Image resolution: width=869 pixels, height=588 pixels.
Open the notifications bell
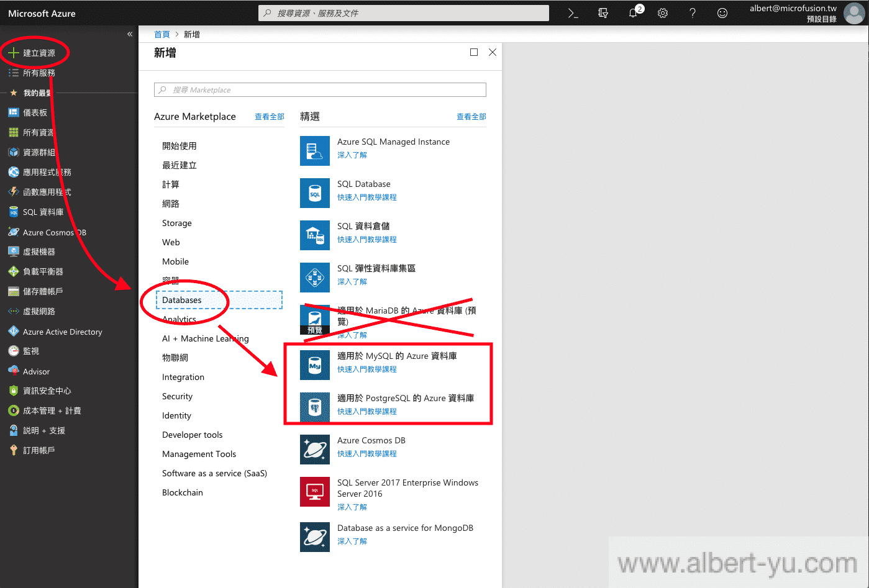pyautogui.click(x=633, y=13)
